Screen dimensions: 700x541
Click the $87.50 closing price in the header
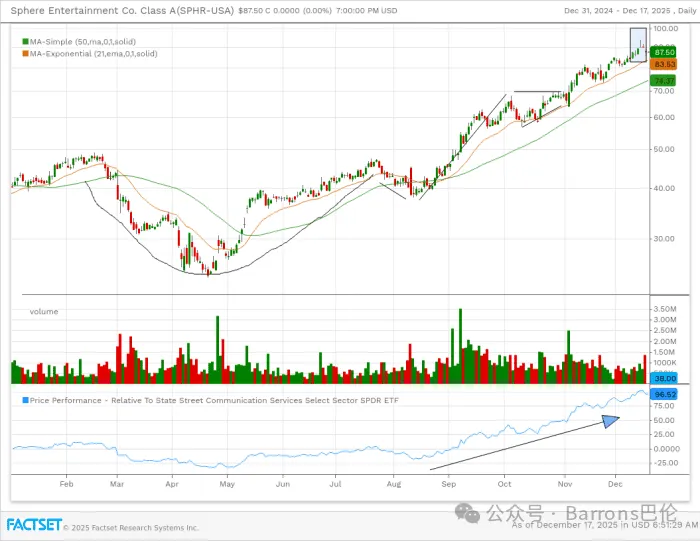250,11
